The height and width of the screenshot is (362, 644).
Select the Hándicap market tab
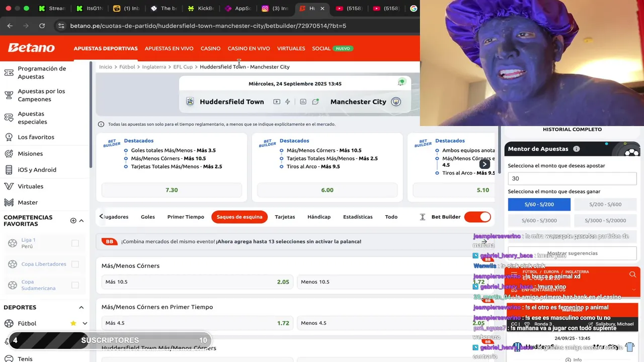(x=319, y=217)
